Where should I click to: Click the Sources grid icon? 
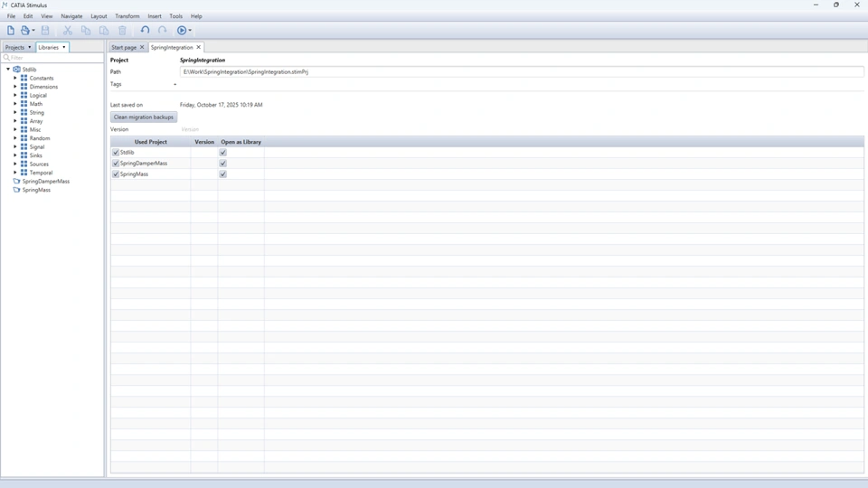pos(24,164)
